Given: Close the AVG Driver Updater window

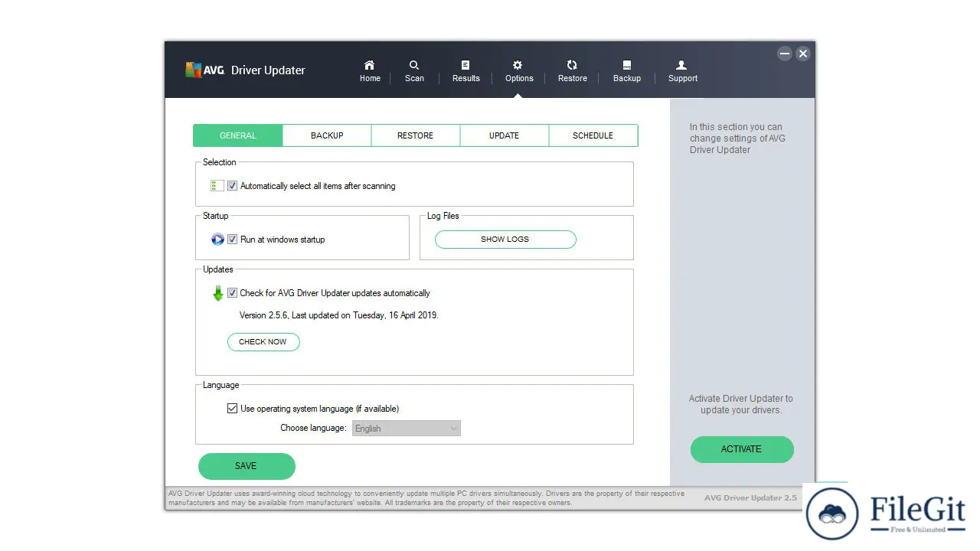Looking at the screenshot, I should (802, 54).
